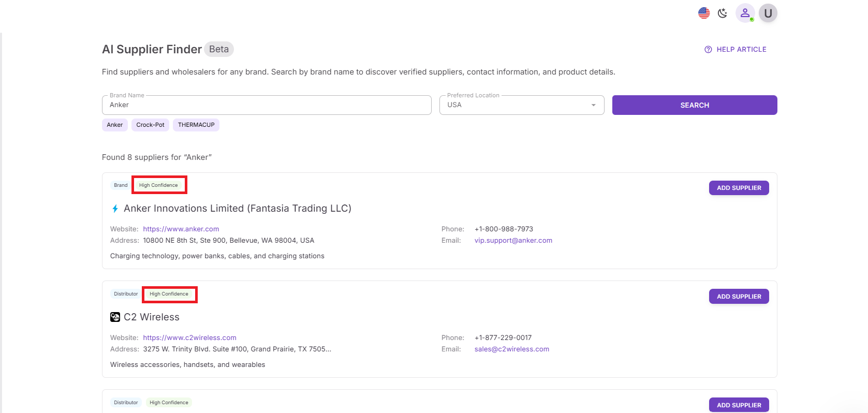Select the THERMACUP recent search chip
Screen dimensions: 868x413
point(196,125)
